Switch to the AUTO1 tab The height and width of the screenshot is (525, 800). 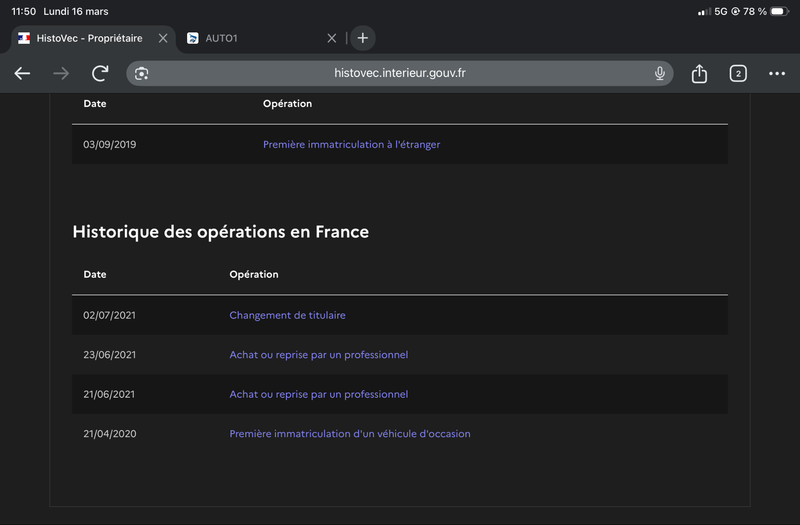[250, 38]
